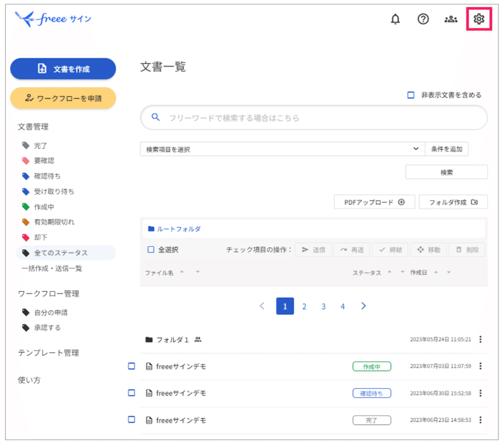Screen dimensions: 504x445
Task: Expand the 検索項目を選択 dropdown
Action: tap(282, 149)
